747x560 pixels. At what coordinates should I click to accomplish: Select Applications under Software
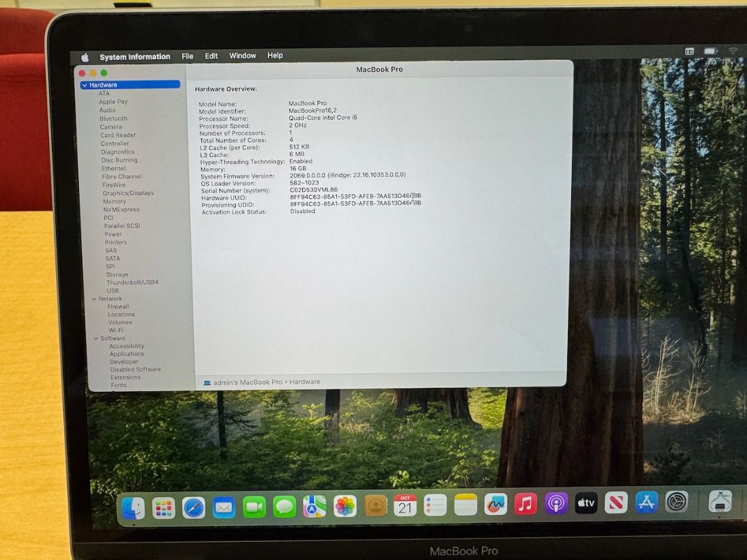click(127, 354)
